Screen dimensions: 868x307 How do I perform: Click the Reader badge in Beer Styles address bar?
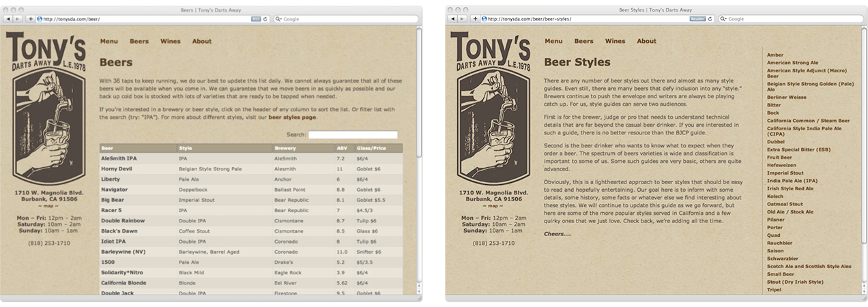pyautogui.click(x=697, y=19)
